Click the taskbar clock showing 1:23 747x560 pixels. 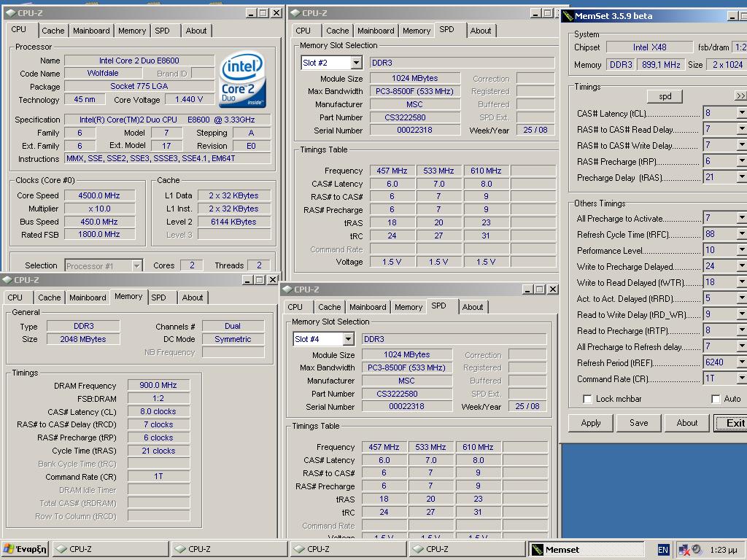point(723,550)
